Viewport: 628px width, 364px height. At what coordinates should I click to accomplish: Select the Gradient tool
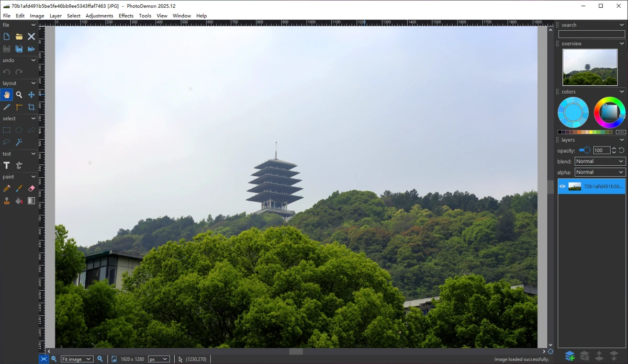(x=31, y=201)
